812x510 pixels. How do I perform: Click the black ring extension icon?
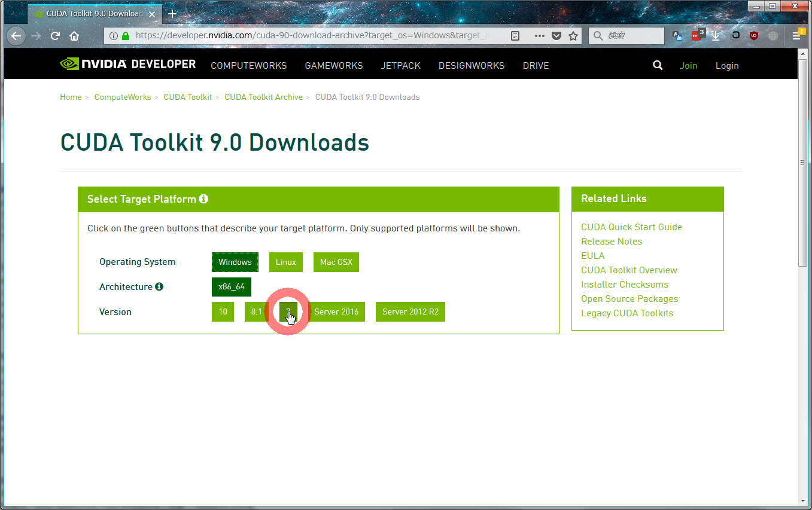click(x=735, y=36)
